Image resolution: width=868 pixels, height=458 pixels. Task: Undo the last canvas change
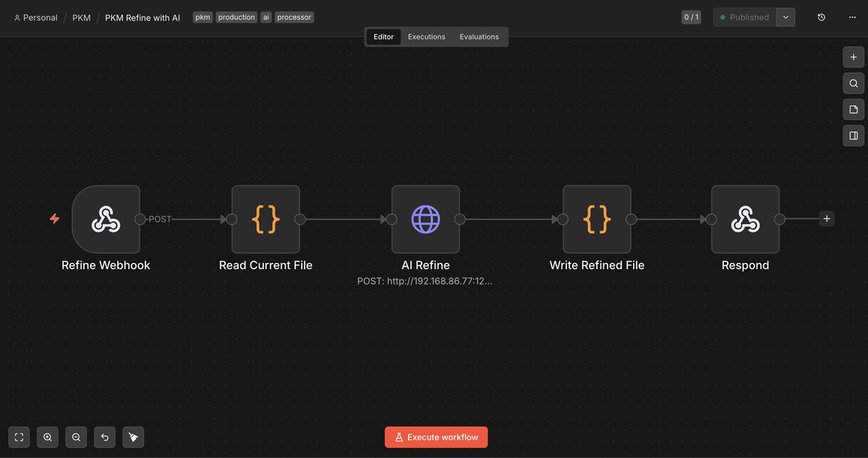[x=105, y=437]
